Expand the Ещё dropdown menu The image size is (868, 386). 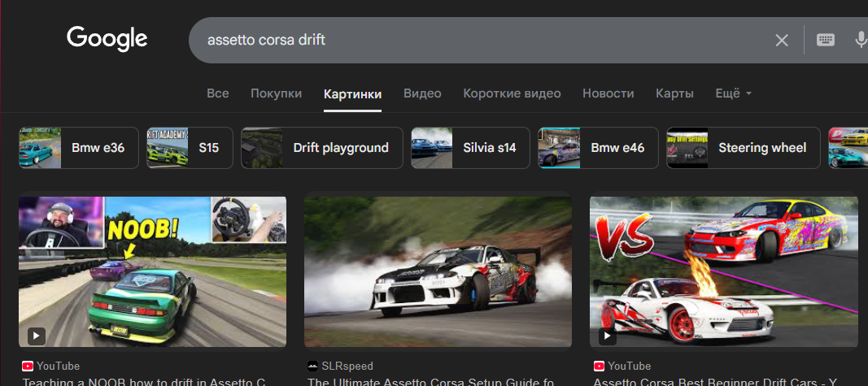click(734, 93)
